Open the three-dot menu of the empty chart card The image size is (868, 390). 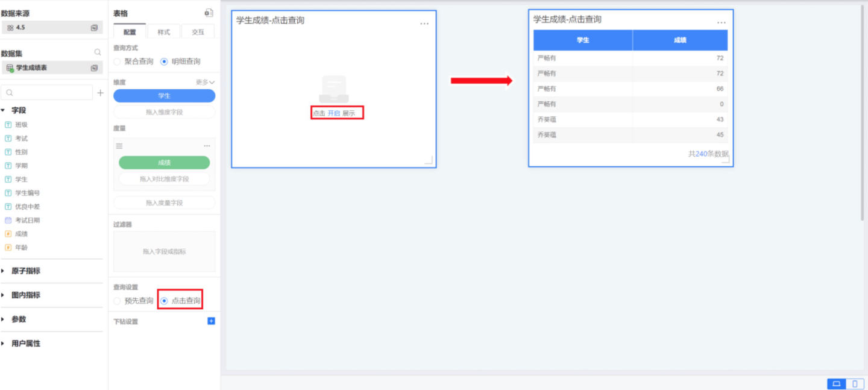pyautogui.click(x=424, y=24)
